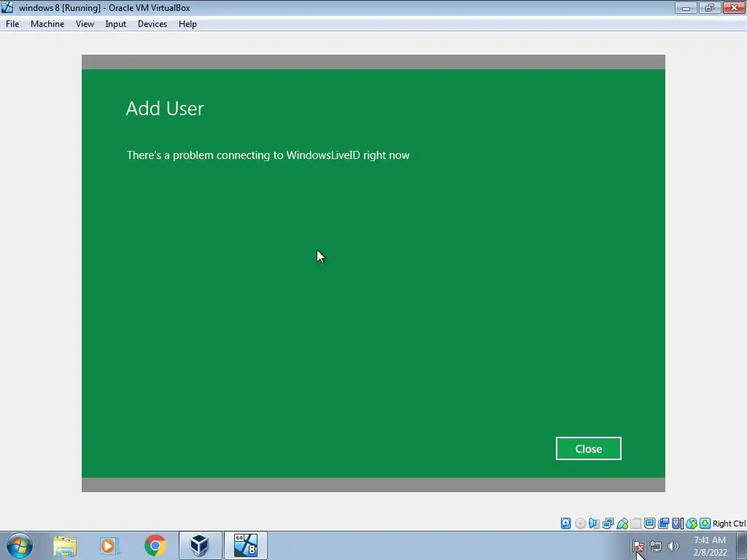Restore down the VirtualBox VM window
The image size is (747, 560).
(x=709, y=7)
